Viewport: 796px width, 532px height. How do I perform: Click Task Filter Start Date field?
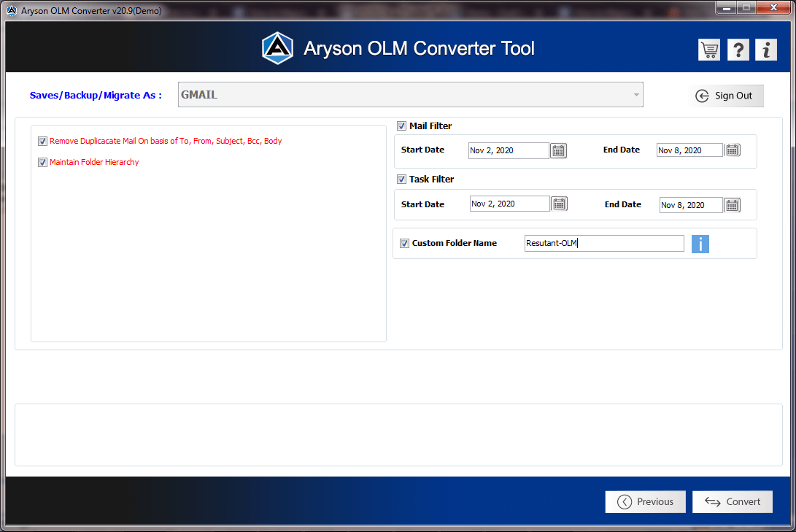pyautogui.click(x=509, y=204)
